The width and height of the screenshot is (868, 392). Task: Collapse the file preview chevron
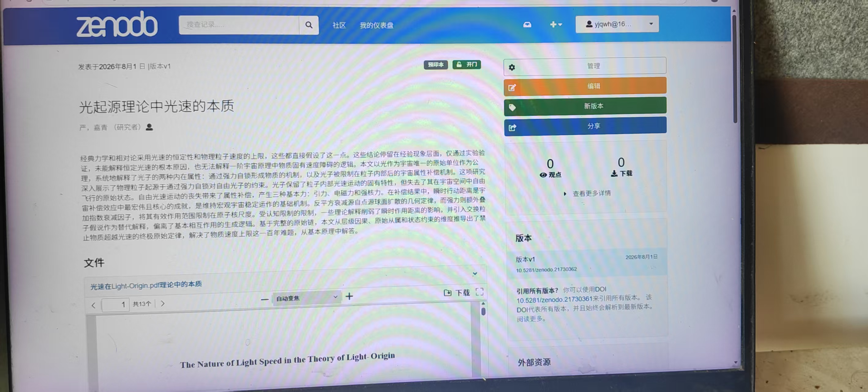point(475,274)
